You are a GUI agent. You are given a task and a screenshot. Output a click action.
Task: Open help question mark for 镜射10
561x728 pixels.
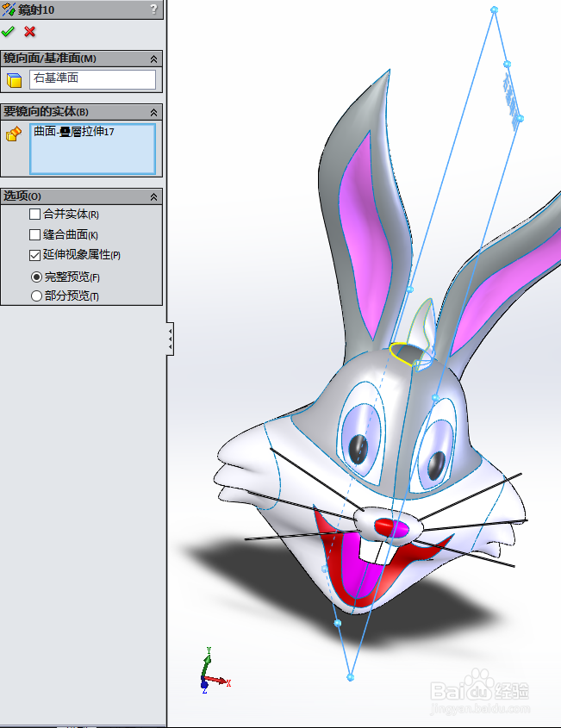click(153, 9)
